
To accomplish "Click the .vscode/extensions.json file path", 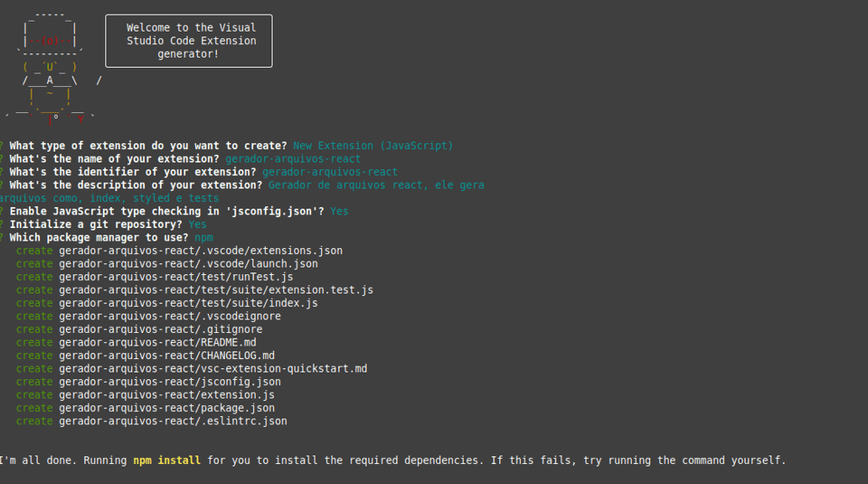I will click(x=201, y=251).
